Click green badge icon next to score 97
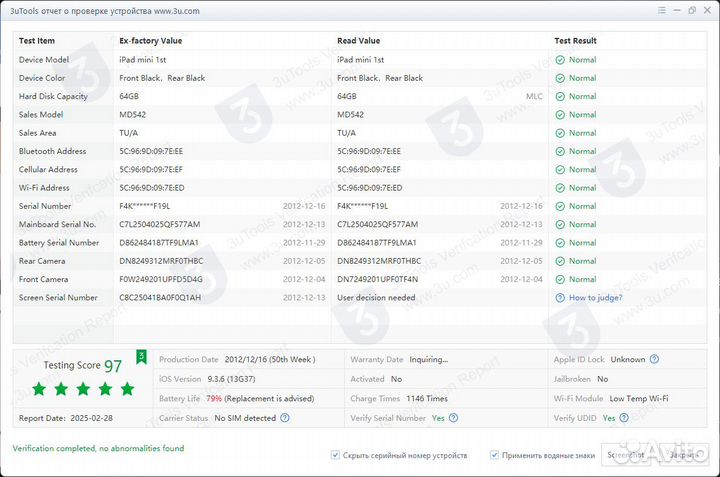The width and height of the screenshot is (720, 477). 141,356
